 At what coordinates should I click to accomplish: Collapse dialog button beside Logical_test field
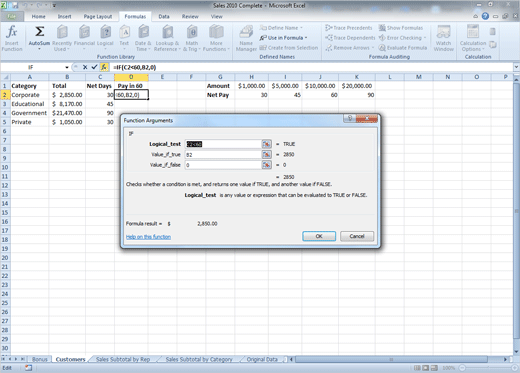266,144
